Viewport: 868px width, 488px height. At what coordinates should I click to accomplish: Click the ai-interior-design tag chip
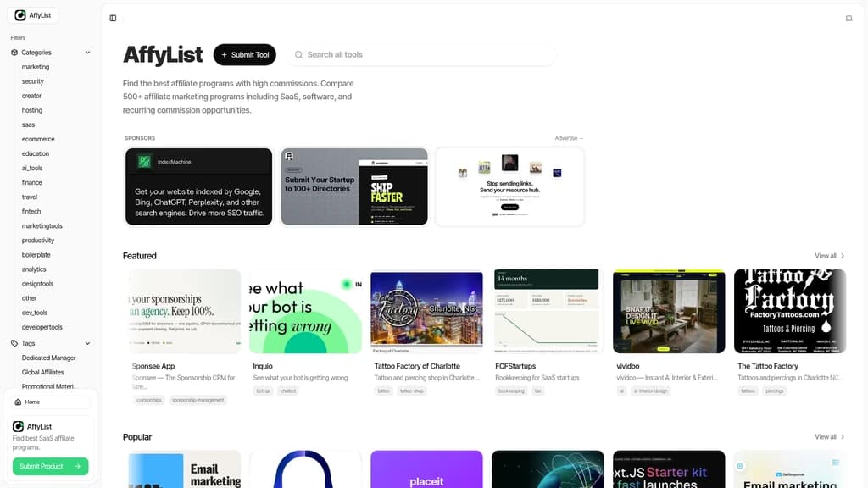(651, 391)
